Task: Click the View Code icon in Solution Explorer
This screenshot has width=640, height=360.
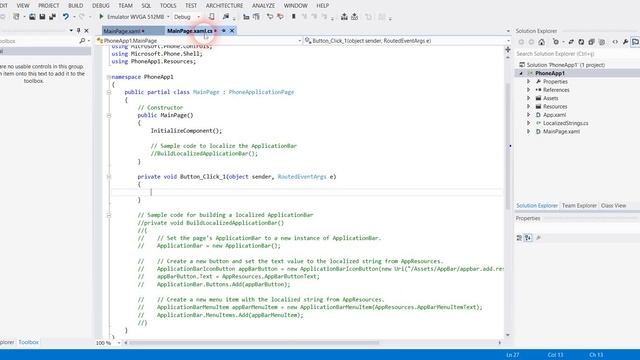Action: click(x=615, y=42)
